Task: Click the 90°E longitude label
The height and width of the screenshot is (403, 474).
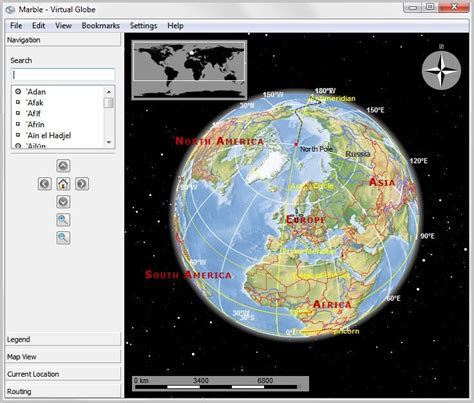Action: (427, 236)
